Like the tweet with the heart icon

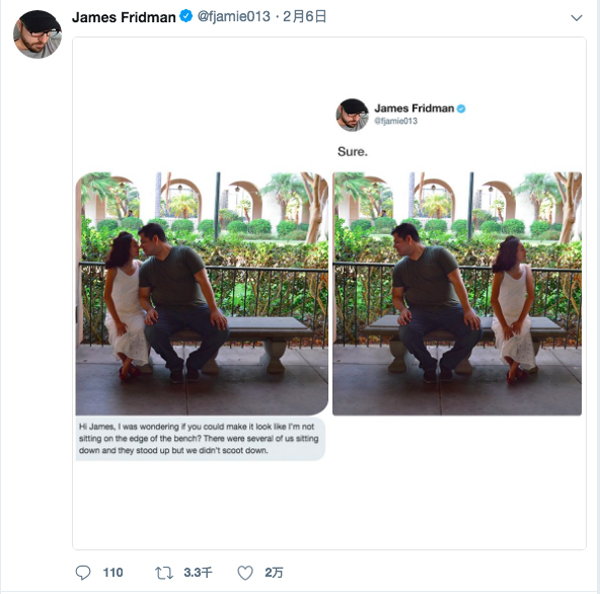click(x=244, y=573)
